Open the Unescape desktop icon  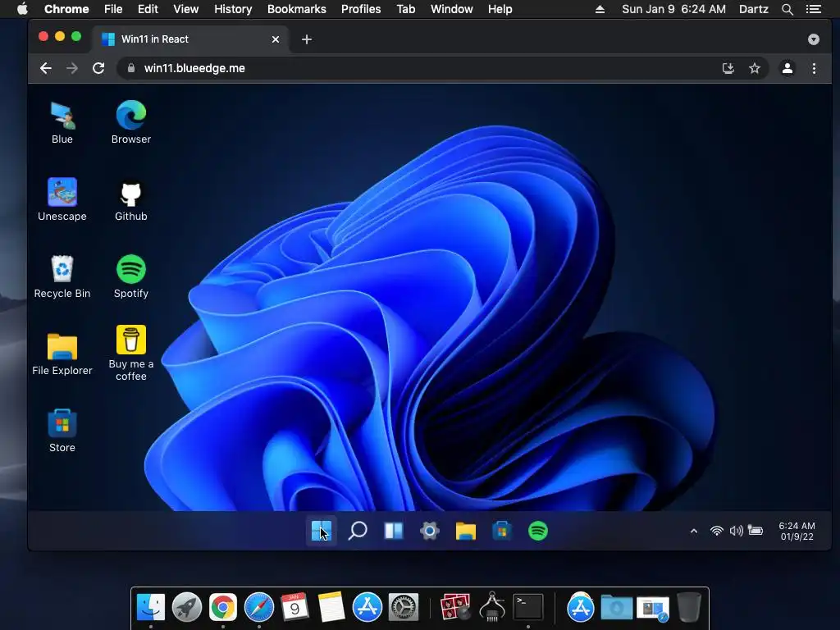tap(62, 200)
